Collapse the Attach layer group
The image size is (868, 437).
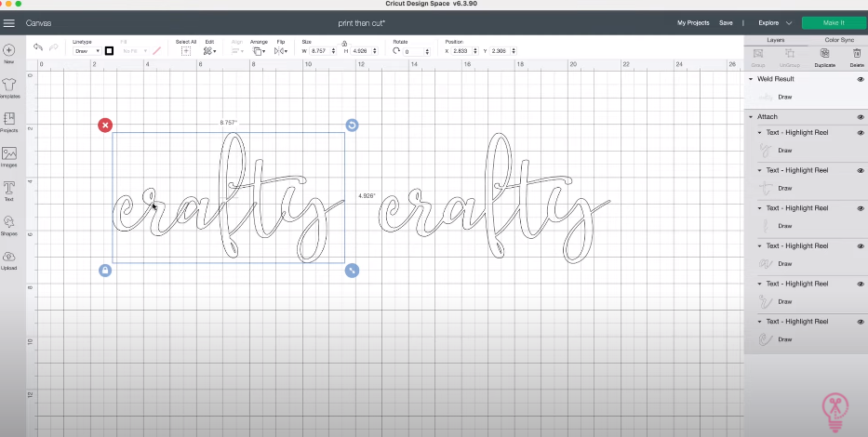point(751,117)
